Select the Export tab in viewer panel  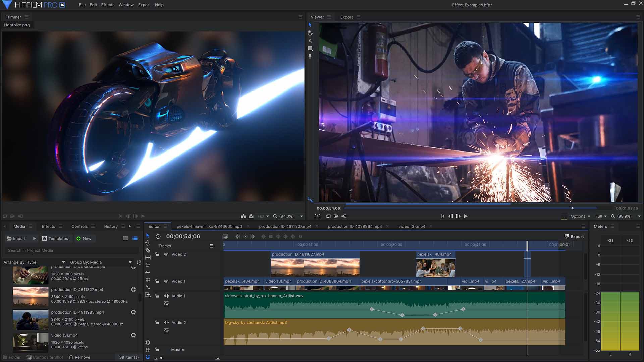click(x=346, y=17)
